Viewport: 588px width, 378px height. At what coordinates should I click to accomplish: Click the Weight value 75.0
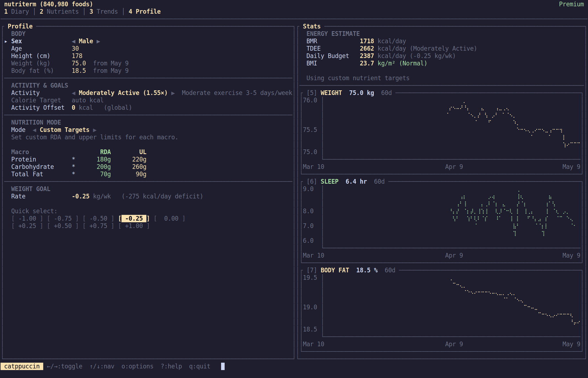point(79,63)
